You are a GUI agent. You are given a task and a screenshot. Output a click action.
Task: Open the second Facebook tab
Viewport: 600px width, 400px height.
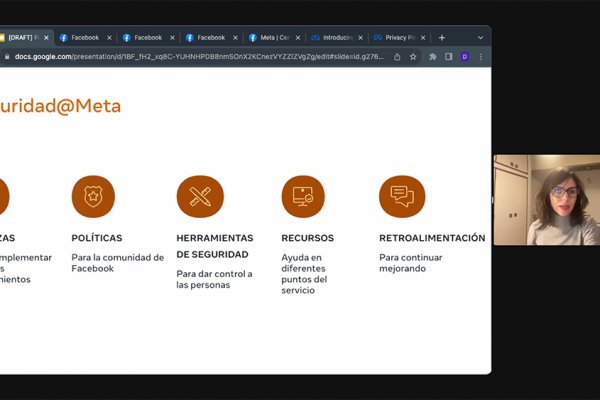pos(148,38)
